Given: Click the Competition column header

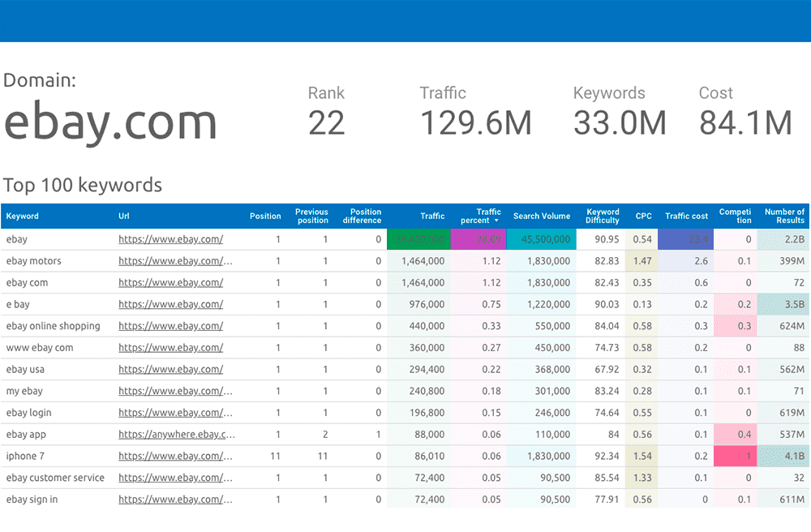Looking at the screenshot, I should pos(735,216).
